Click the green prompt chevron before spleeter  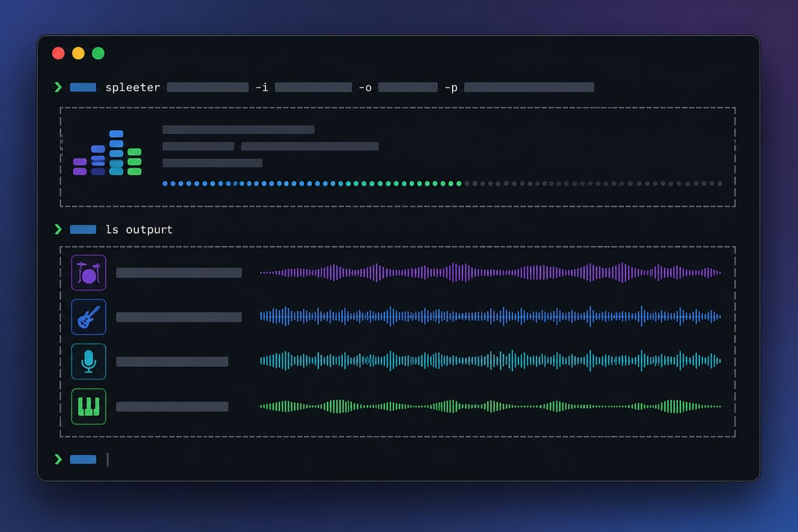[58, 87]
